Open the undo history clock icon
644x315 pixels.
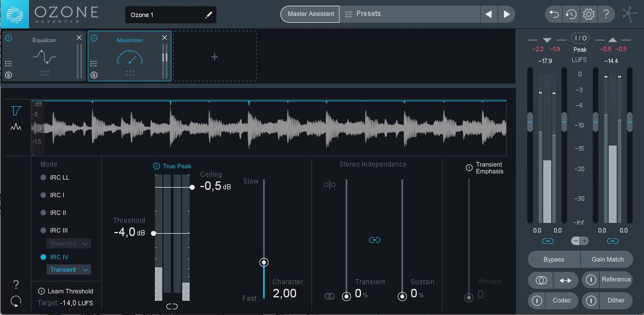[571, 14]
